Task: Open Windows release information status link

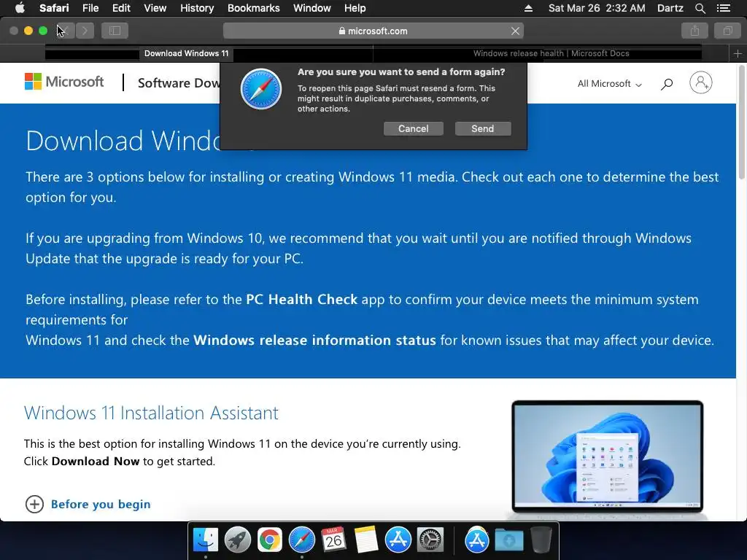Action: click(x=314, y=341)
